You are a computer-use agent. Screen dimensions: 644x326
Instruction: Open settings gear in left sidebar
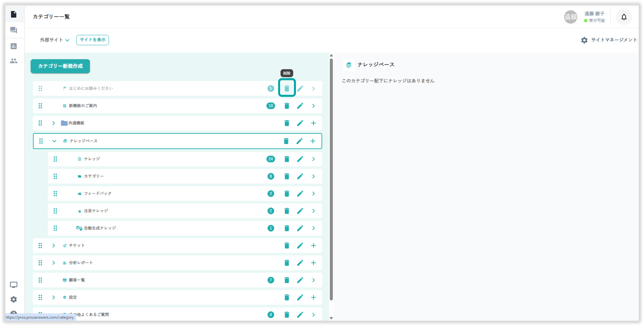(14, 299)
